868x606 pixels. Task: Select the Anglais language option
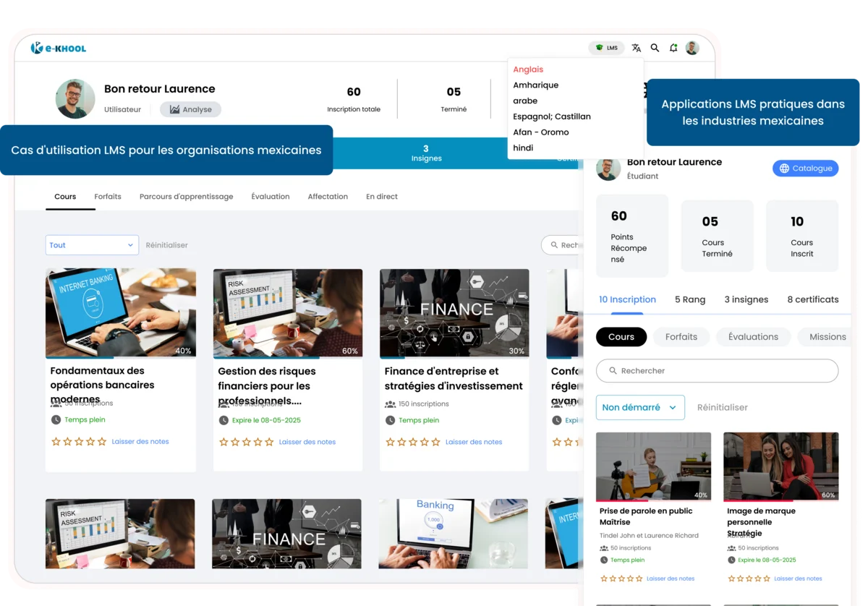tap(528, 69)
